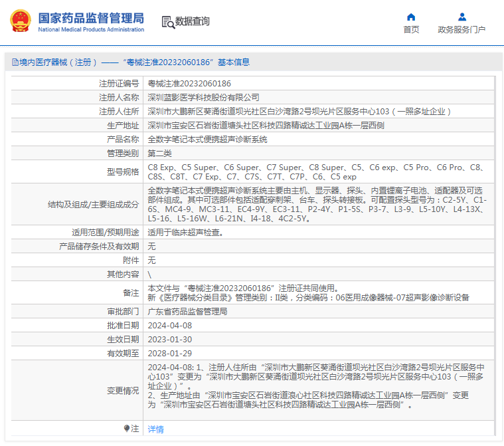The width and height of the screenshot is (504, 446).
Task: Click the 政务服务门户 user icon
Action: tap(462, 17)
